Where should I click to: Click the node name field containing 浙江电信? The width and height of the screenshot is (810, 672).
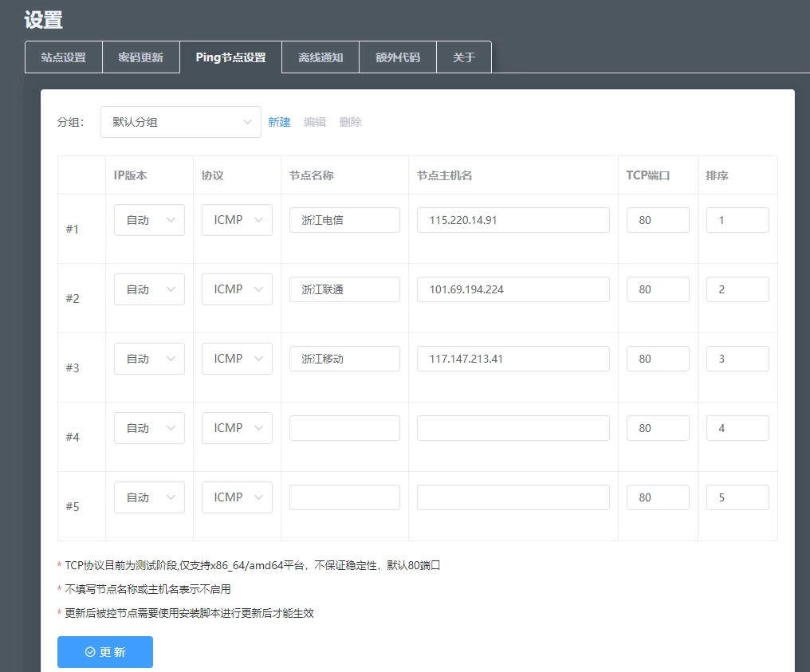(x=344, y=220)
